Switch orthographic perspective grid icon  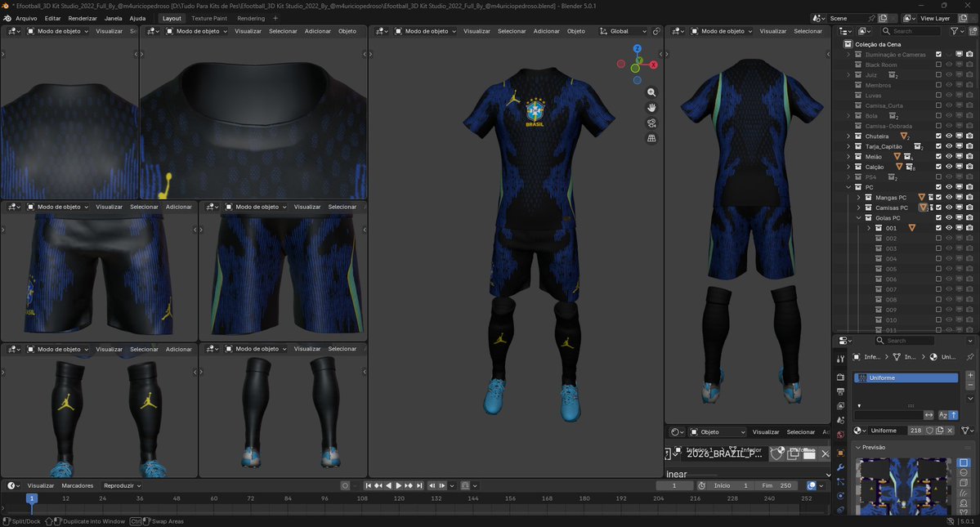[651, 139]
